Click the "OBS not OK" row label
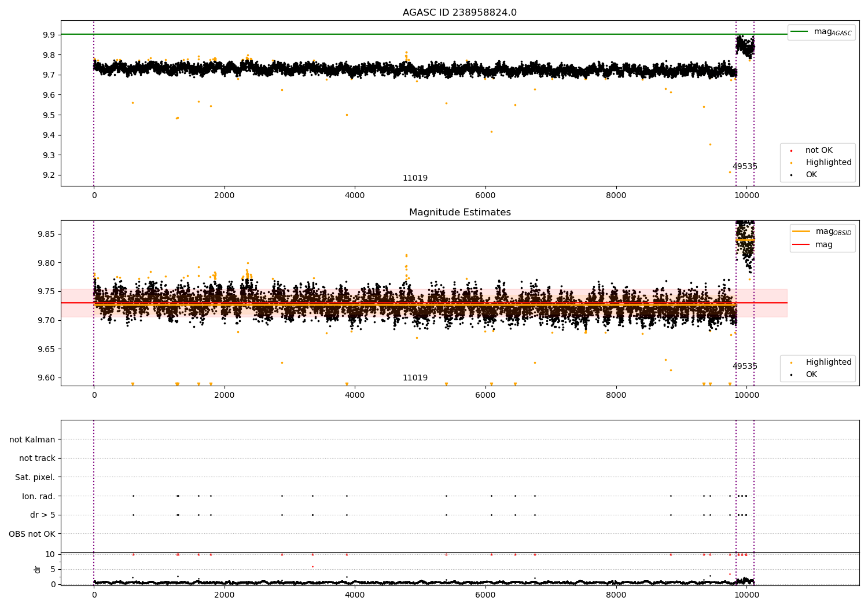This screenshot has height=608, width=868. tap(32, 534)
